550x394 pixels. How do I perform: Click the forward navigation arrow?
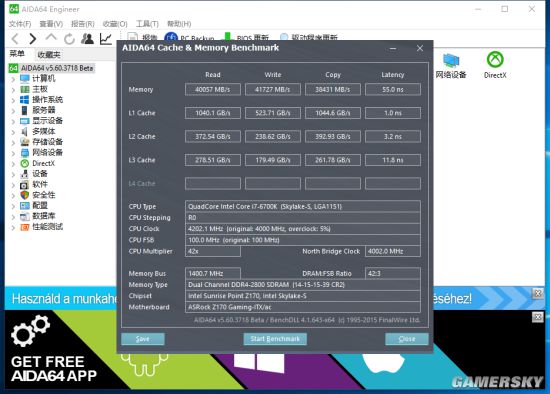click(x=33, y=39)
